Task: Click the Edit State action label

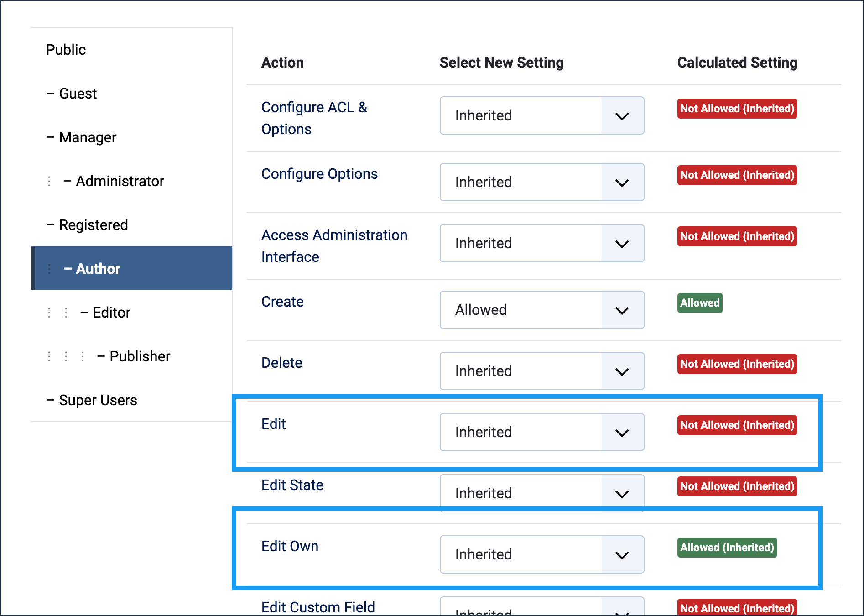Action: tap(292, 485)
